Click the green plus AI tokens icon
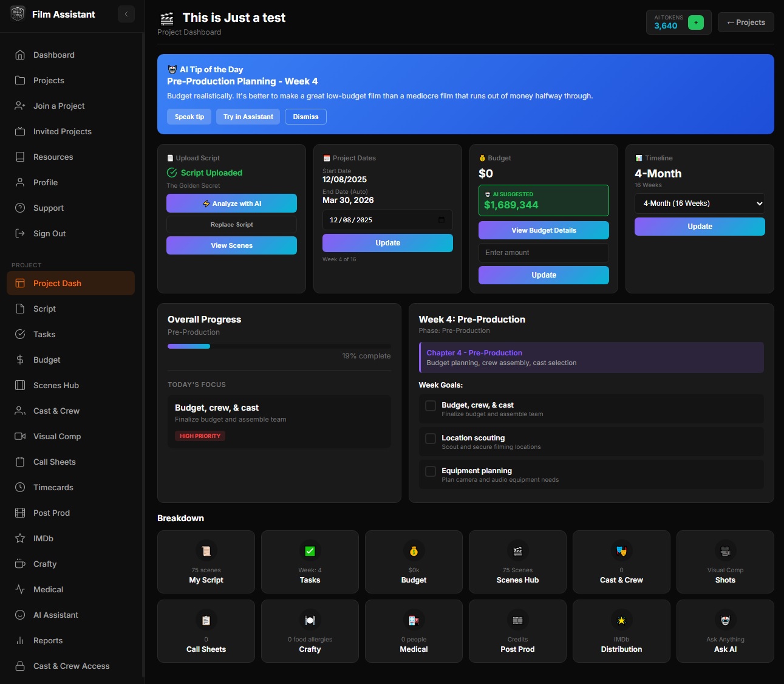 [696, 22]
